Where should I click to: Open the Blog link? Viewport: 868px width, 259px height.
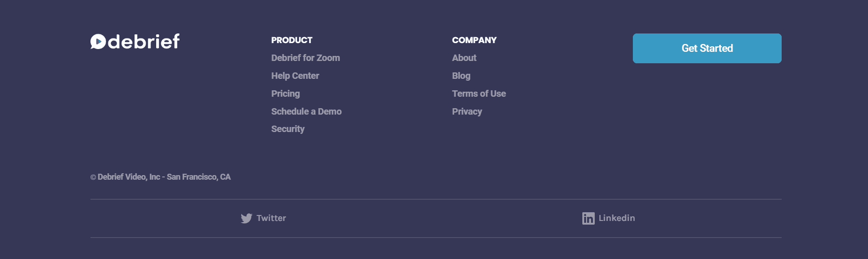point(461,76)
